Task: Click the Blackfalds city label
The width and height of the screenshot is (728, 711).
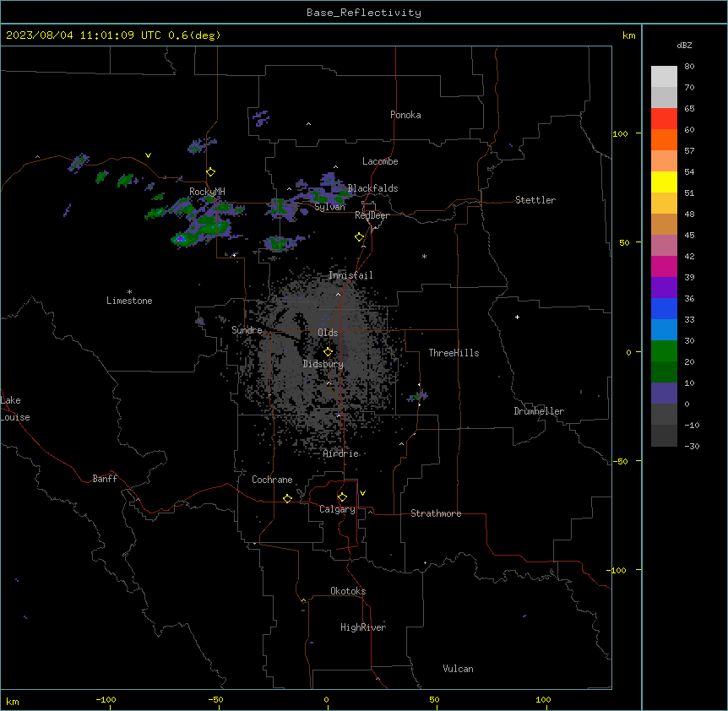Action: [x=372, y=188]
